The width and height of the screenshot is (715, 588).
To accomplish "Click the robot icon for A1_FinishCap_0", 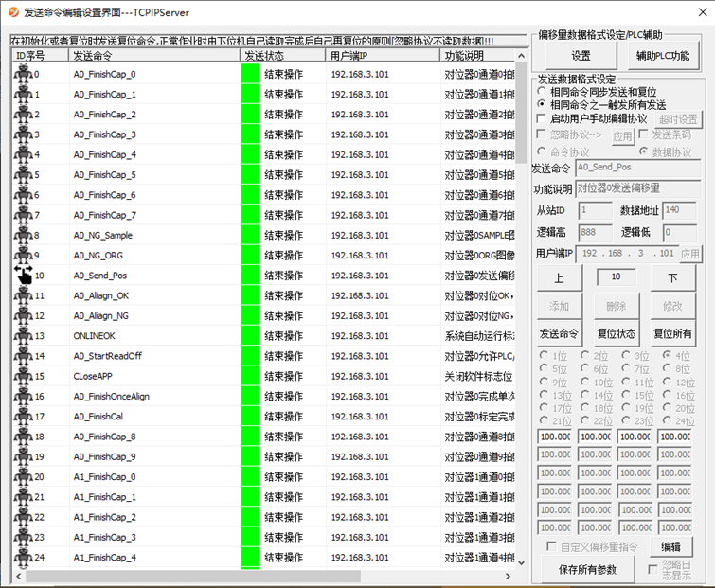I will click(x=23, y=476).
